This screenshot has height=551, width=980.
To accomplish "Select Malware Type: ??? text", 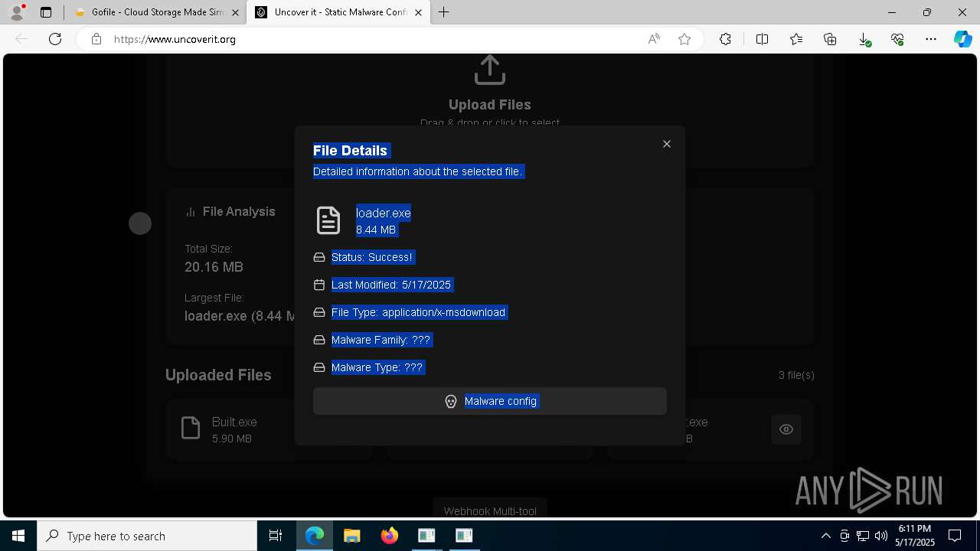I will tap(377, 367).
